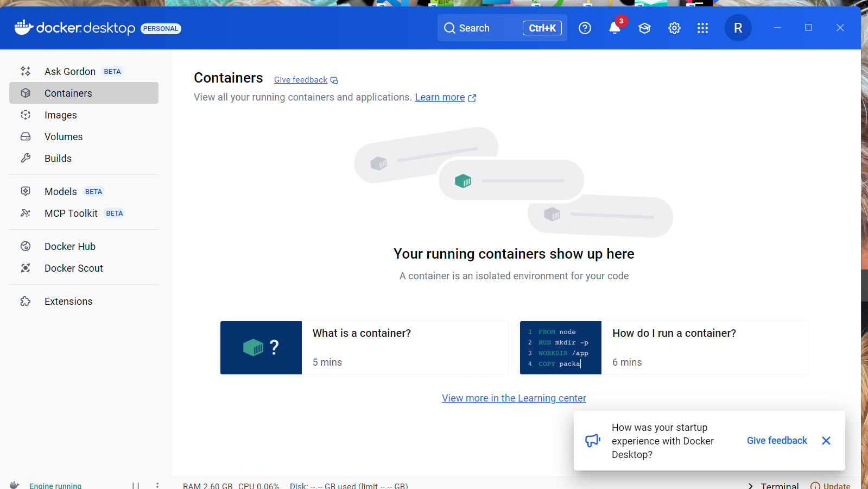Focus the Search field in header

coord(502,28)
